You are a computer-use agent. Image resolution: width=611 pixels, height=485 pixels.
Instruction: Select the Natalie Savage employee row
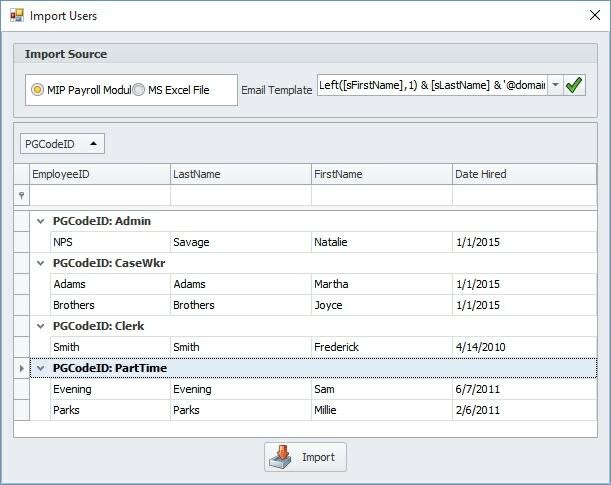tap(240, 242)
